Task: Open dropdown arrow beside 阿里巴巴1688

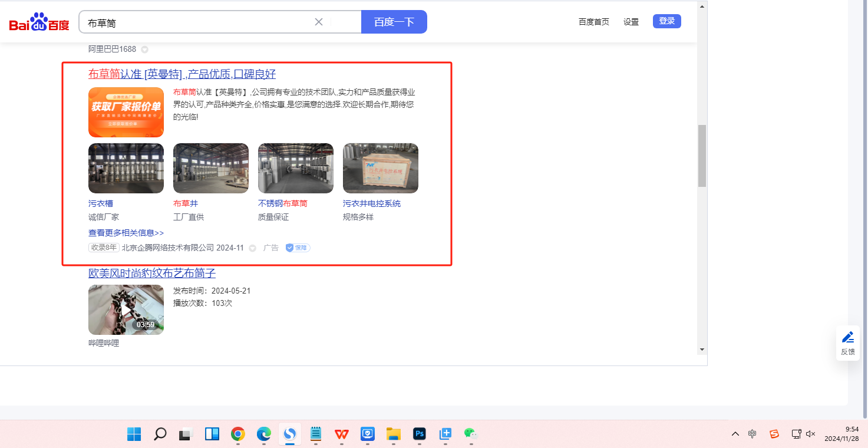Action: tap(144, 50)
